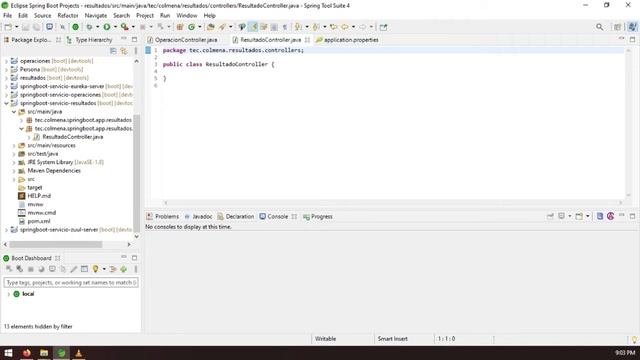
Task: Expand Maven Dependencies node
Action: tap(14, 171)
